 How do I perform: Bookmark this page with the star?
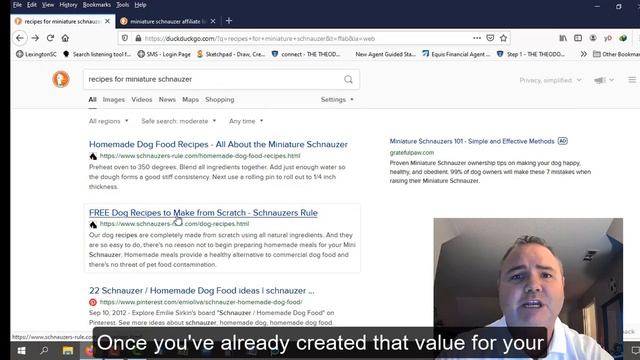pyautogui.click(x=503, y=38)
